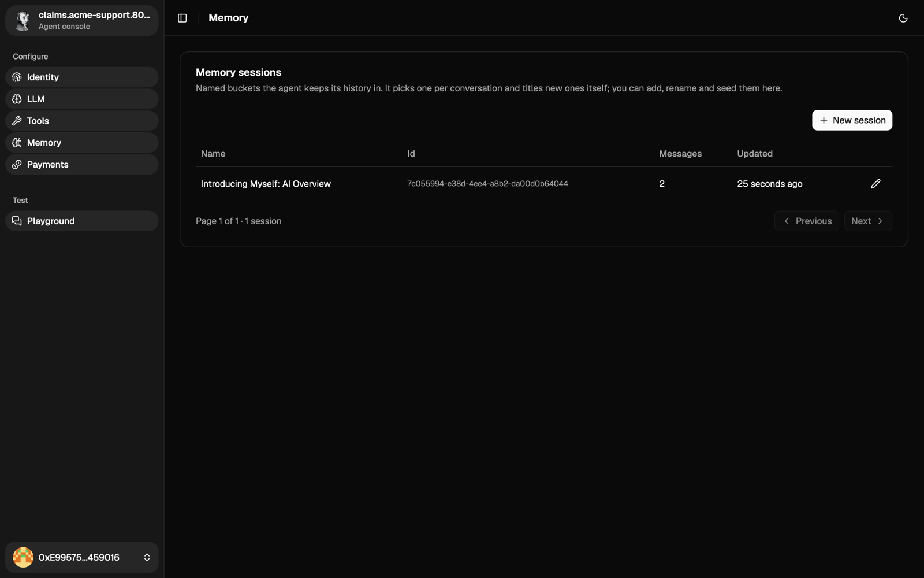Click the Playground chat bubbles icon
The image size is (924, 578).
17,221
